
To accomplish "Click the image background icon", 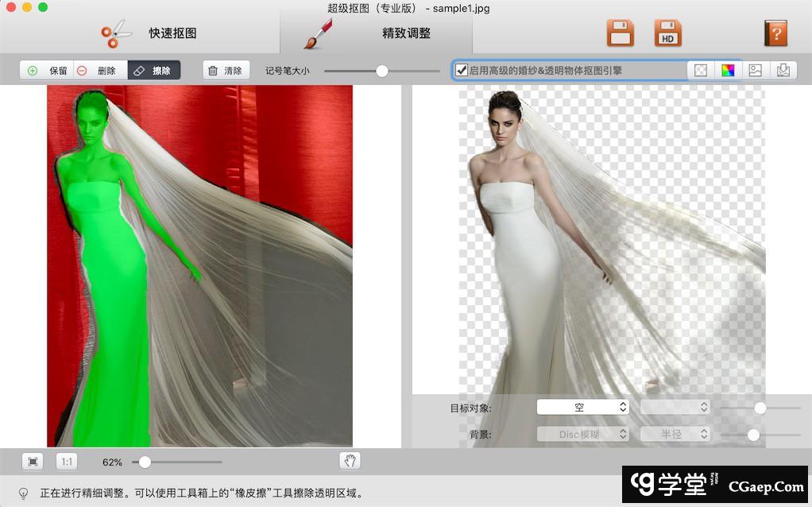I will 755,70.
